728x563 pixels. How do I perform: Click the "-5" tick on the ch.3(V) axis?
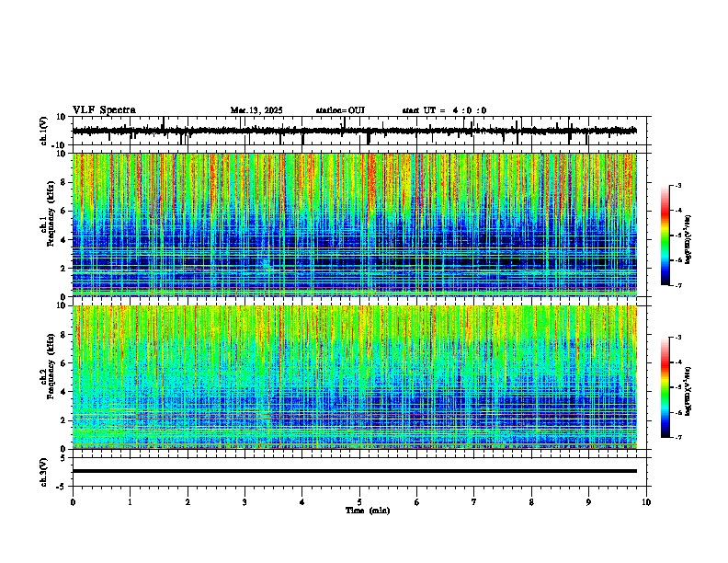click(63, 487)
